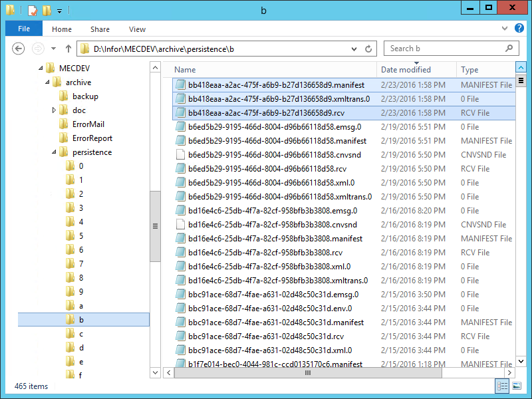Open the address bar history dropdown
This screenshot has width=532, height=399.
point(356,49)
